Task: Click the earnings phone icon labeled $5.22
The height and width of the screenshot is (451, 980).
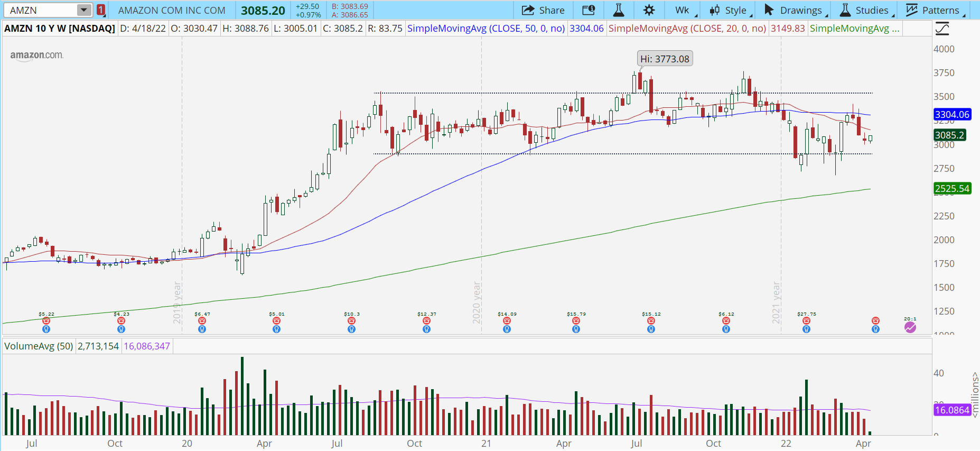Action: tap(46, 321)
